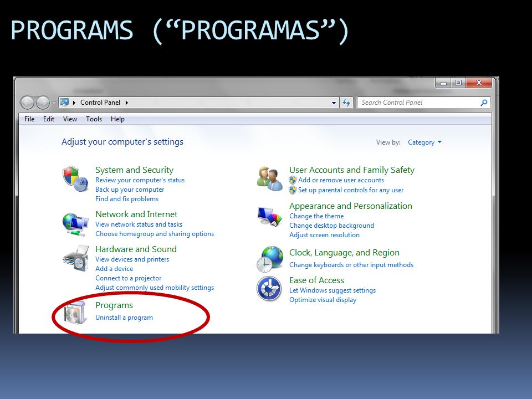The image size is (532, 399).
Task: Click Let Windows suggest settings
Action: coord(332,290)
